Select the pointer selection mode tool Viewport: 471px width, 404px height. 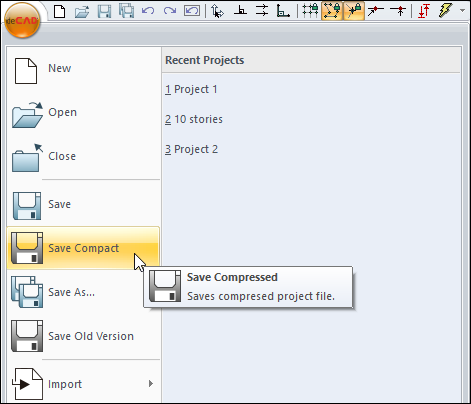coord(217,11)
